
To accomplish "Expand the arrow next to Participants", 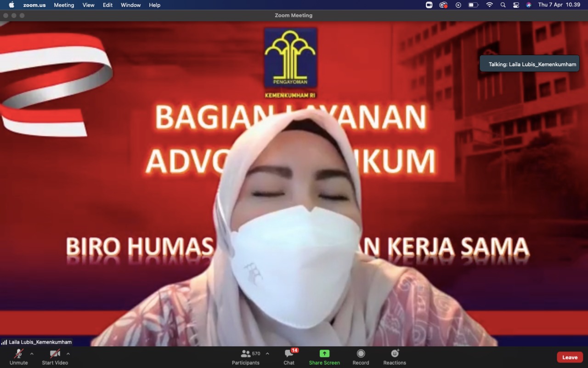I will (267, 354).
